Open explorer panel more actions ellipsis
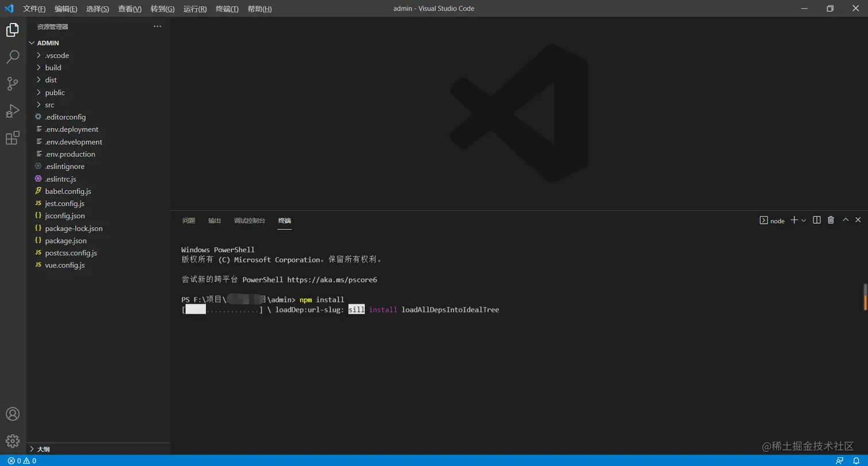The width and height of the screenshot is (868, 466). pyautogui.click(x=157, y=26)
